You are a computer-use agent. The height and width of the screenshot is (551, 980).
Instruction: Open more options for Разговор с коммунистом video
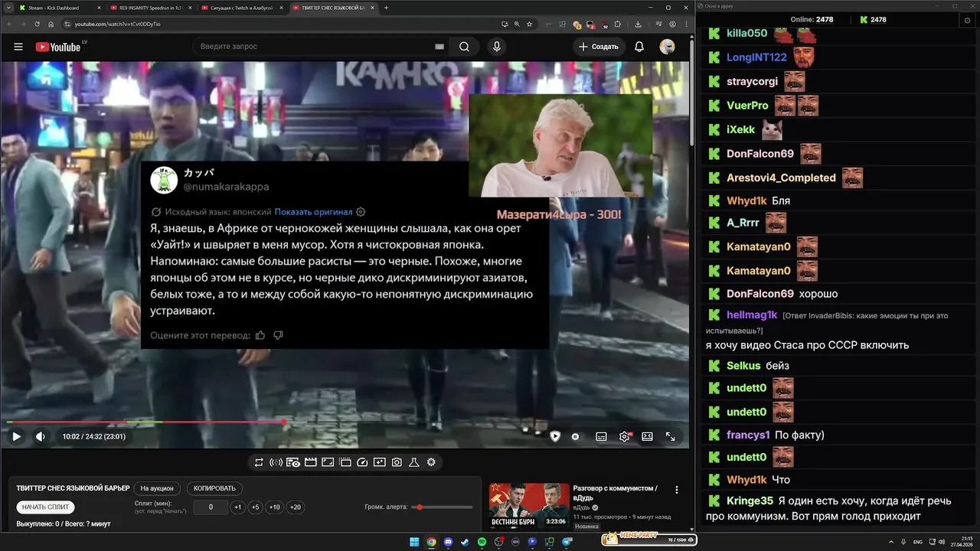pyautogui.click(x=676, y=490)
